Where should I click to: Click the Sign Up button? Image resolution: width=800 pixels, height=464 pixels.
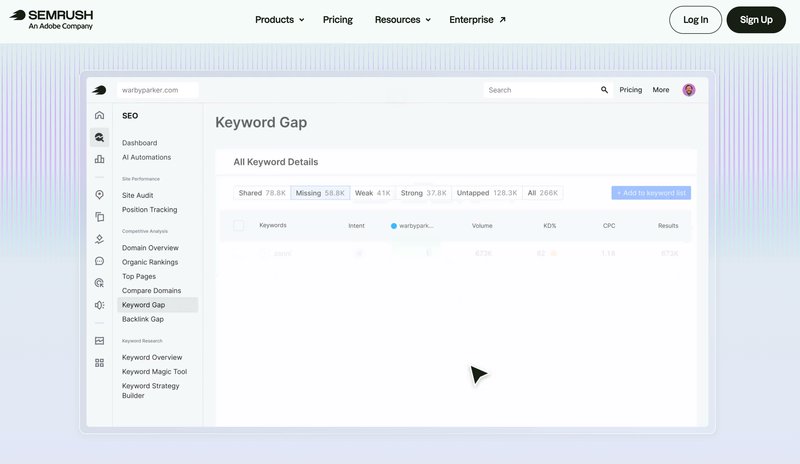coord(756,20)
